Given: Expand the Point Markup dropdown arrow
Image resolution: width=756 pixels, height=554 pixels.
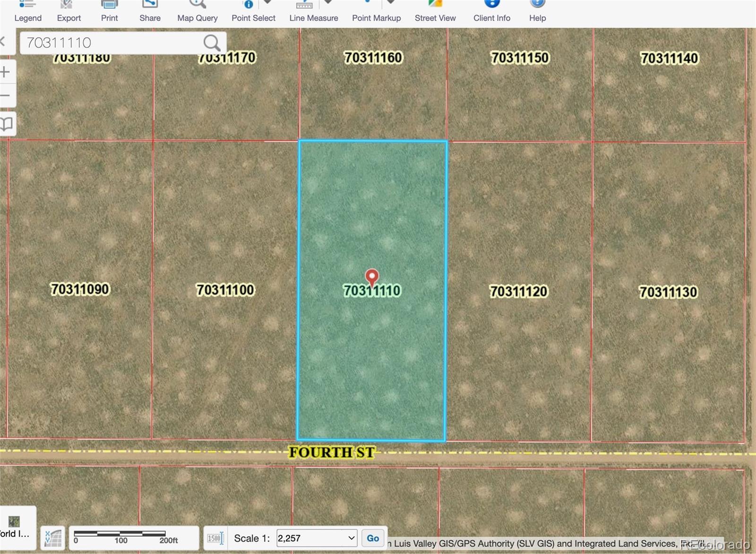Looking at the screenshot, I should click(391, 3).
